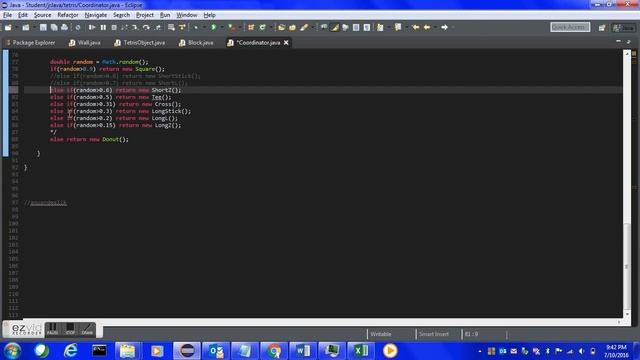This screenshot has width=640, height=360.
Task: Open the New file dropdown arrow
Action: [16, 27]
